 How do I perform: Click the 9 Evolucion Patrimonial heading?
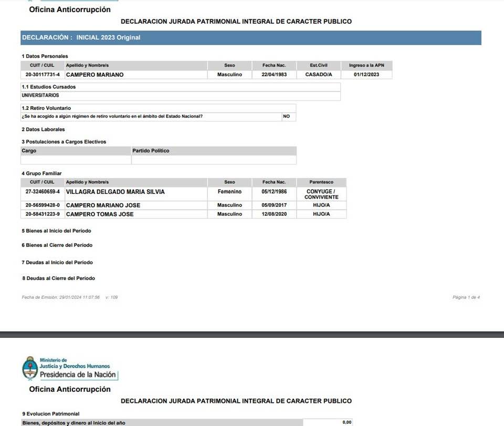point(51,414)
